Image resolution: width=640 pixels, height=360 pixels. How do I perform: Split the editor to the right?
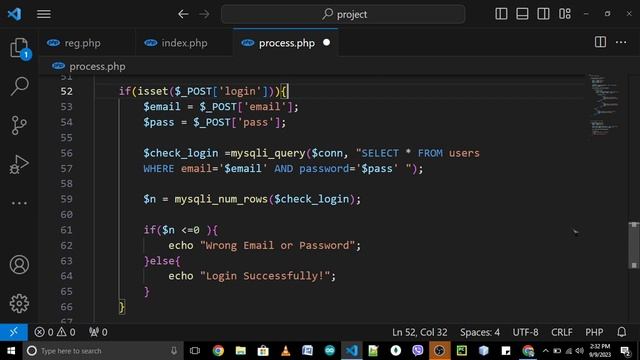click(x=600, y=42)
